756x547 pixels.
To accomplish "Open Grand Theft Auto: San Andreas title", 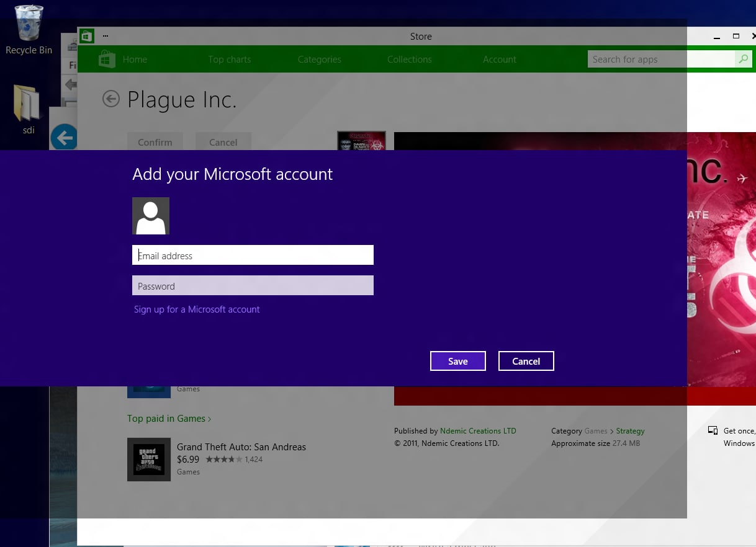I will [241, 447].
